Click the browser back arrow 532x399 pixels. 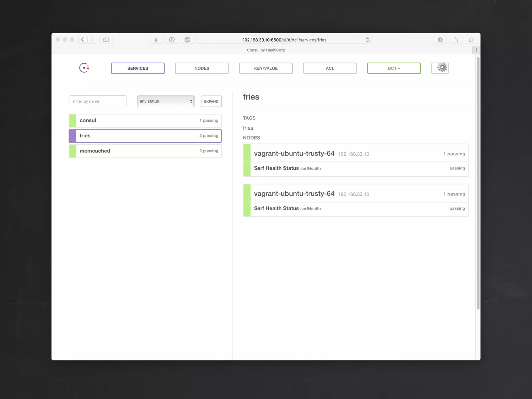pos(83,40)
